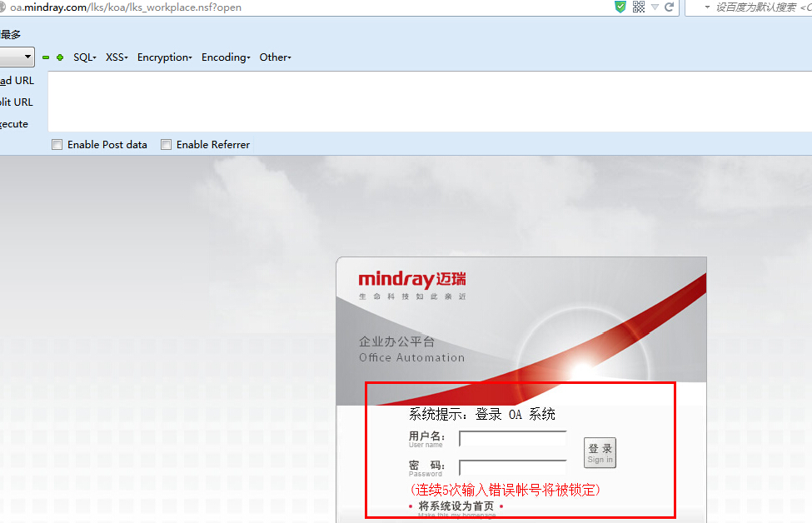This screenshot has width=812, height=523.
Task: Click the green minus icon in HackBar
Action: tap(46, 57)
